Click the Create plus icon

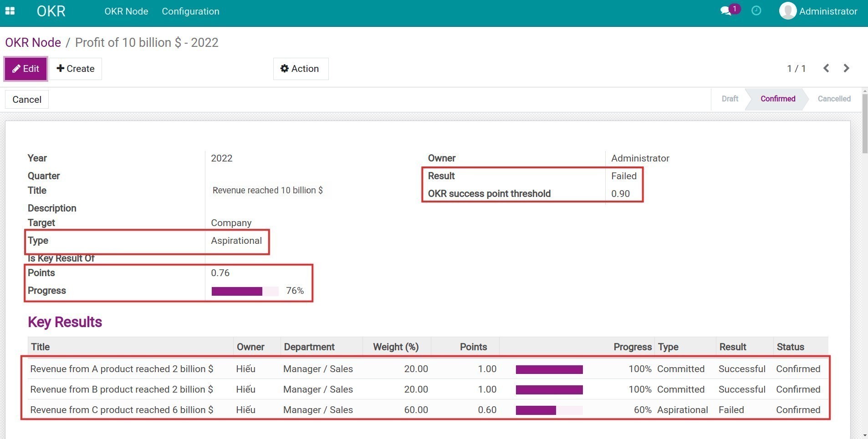click(61, 69)
